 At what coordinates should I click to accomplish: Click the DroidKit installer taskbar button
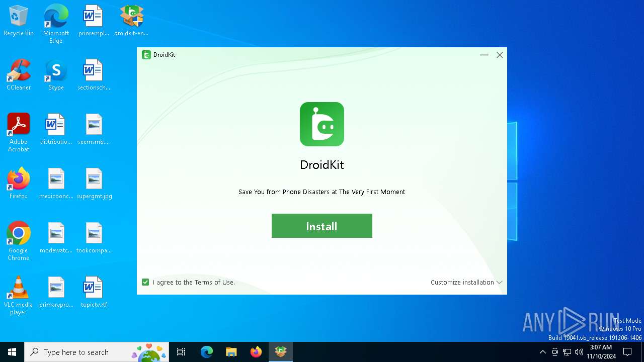[x=281, y=352]
